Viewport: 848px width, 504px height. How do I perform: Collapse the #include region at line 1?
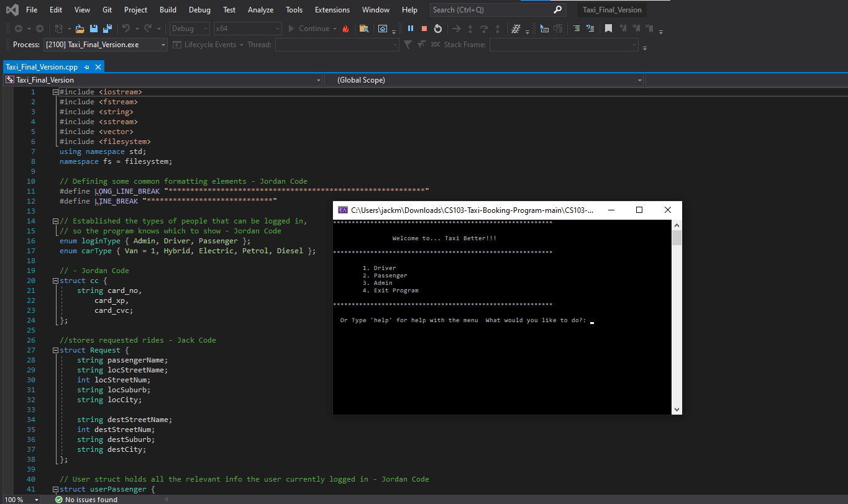(56, 92)
